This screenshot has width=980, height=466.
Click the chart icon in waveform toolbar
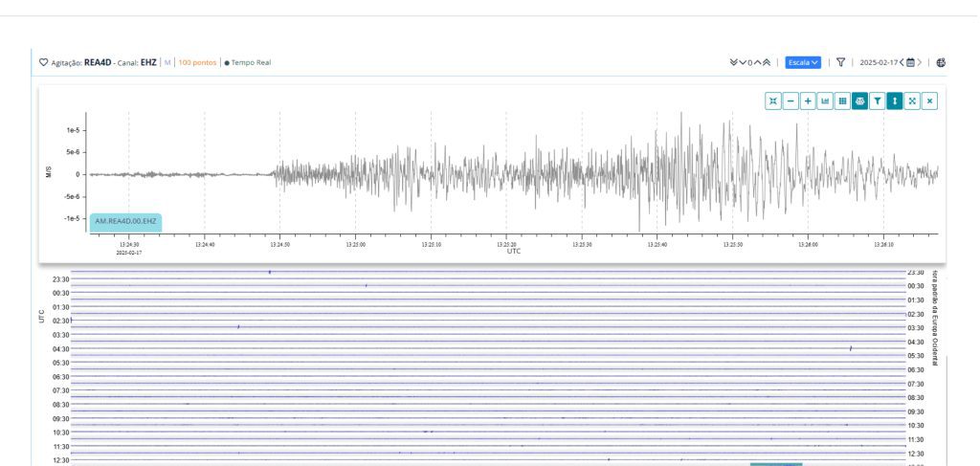[x=825, y=101]
